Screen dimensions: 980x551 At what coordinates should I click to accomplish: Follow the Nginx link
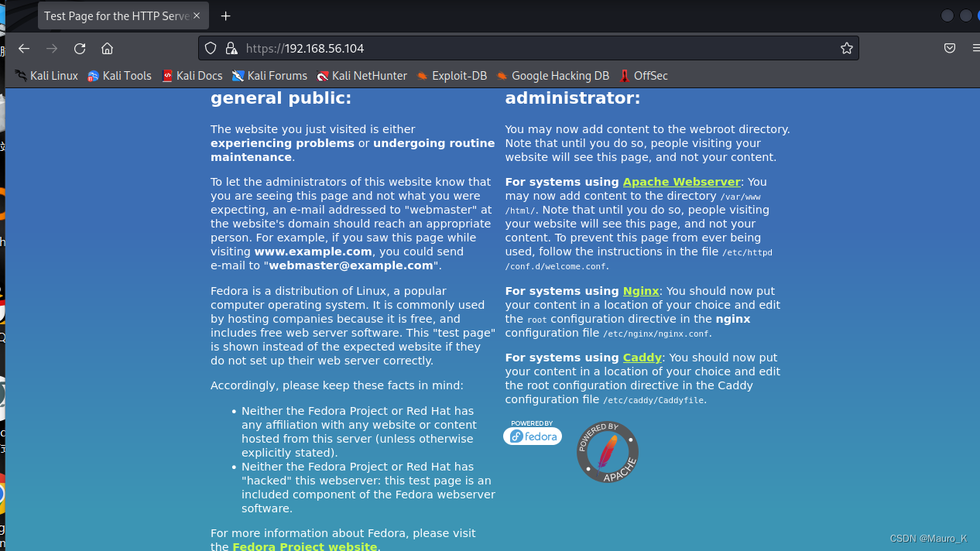click(641, 292)
